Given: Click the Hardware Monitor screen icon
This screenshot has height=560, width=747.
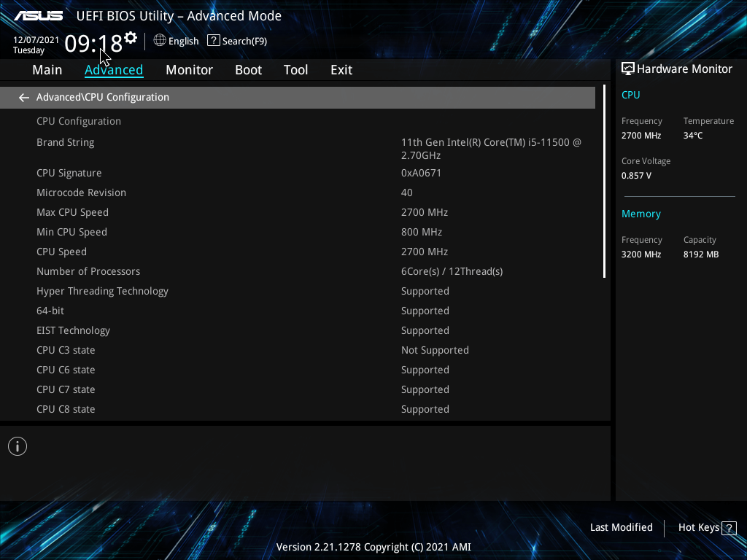Looking at the screenshot, I should pyautogui.click(x=628, y=69).
